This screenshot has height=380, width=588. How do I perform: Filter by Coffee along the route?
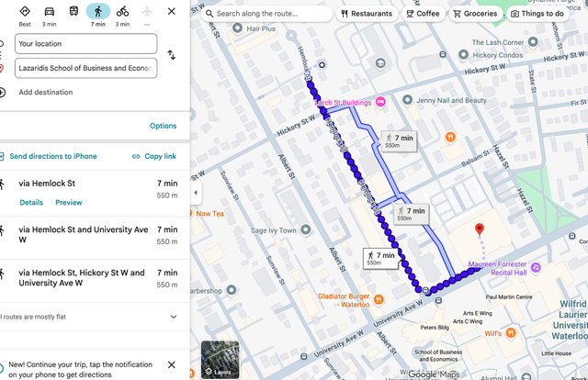point(423,14)
